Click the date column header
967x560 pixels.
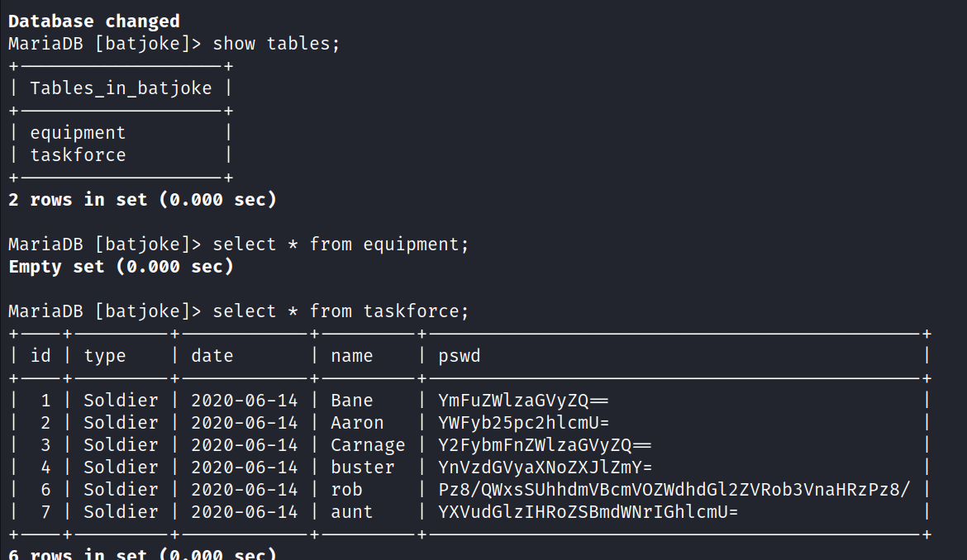(212, 356)
